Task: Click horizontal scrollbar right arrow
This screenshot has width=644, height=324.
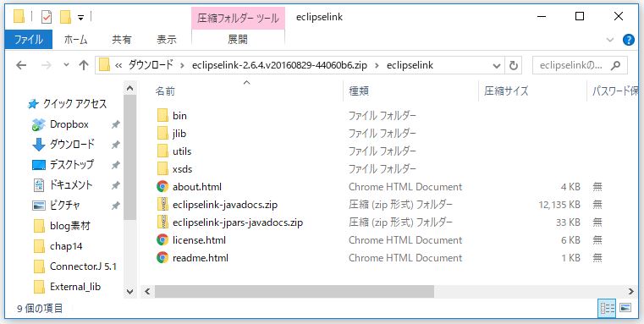Action: point(630,292)
